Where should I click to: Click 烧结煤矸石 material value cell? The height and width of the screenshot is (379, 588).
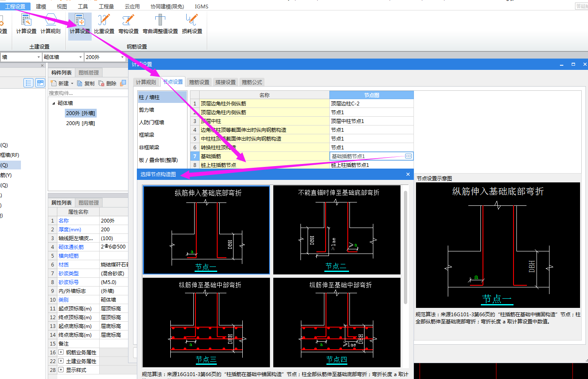[x=114, y=264]
